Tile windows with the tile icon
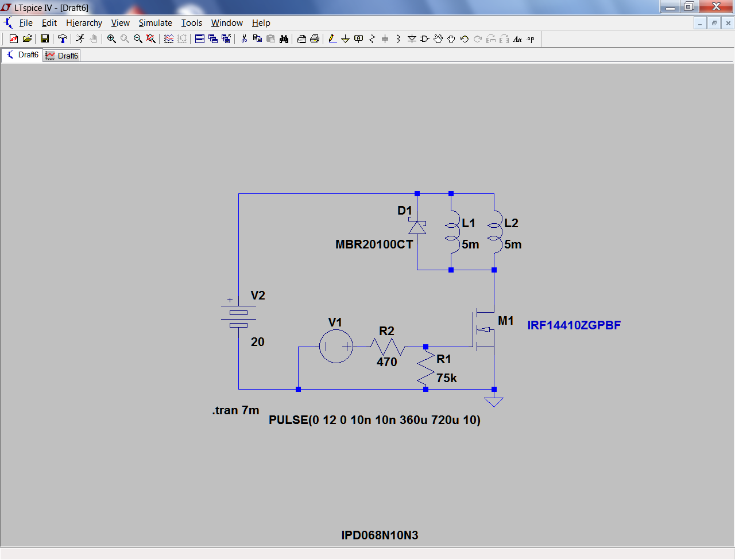735x560 pixels. (x=200, y=39)
